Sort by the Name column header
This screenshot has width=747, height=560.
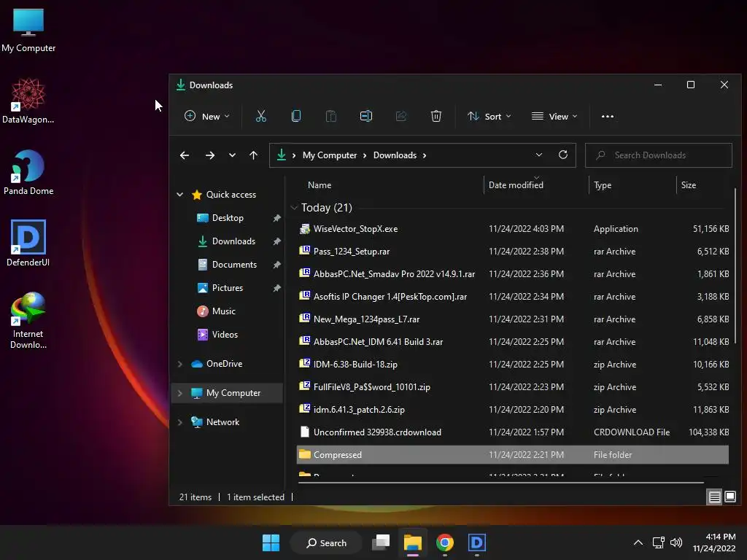pos(320,185)
